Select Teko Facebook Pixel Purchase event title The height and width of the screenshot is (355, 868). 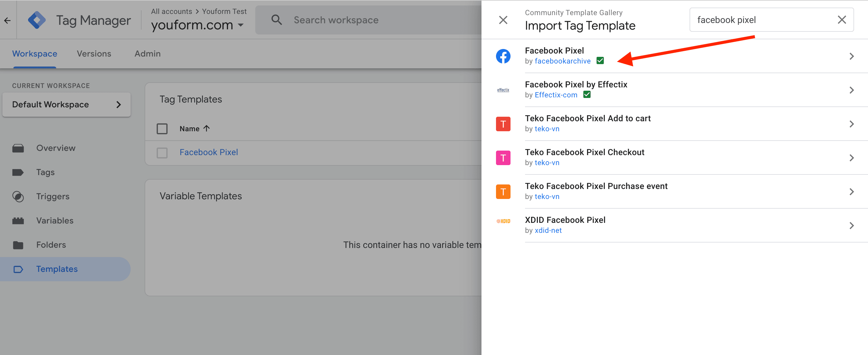coord(596,186)
